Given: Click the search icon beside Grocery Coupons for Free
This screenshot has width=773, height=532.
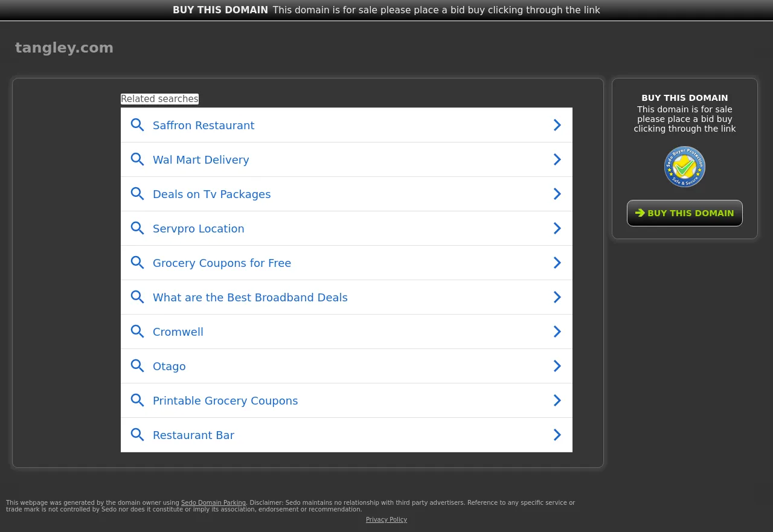Looking at the screenshot, I should pos(138,263).
